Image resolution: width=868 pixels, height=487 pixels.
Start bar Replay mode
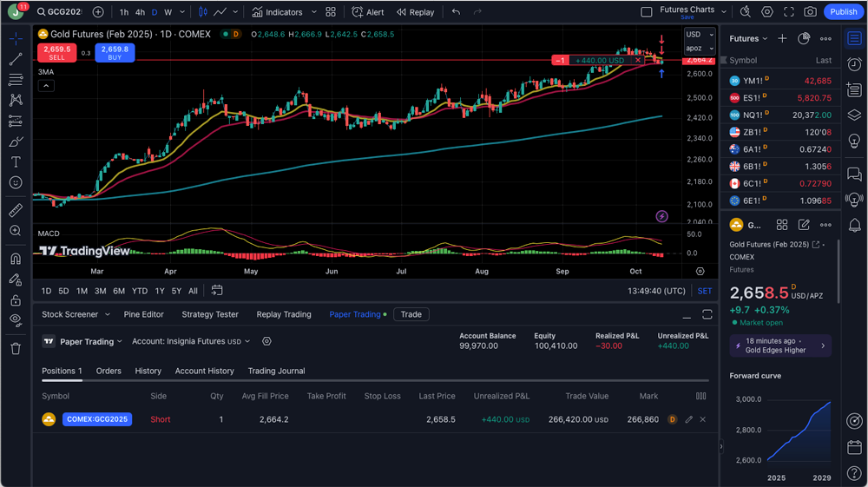coord(415,12)
